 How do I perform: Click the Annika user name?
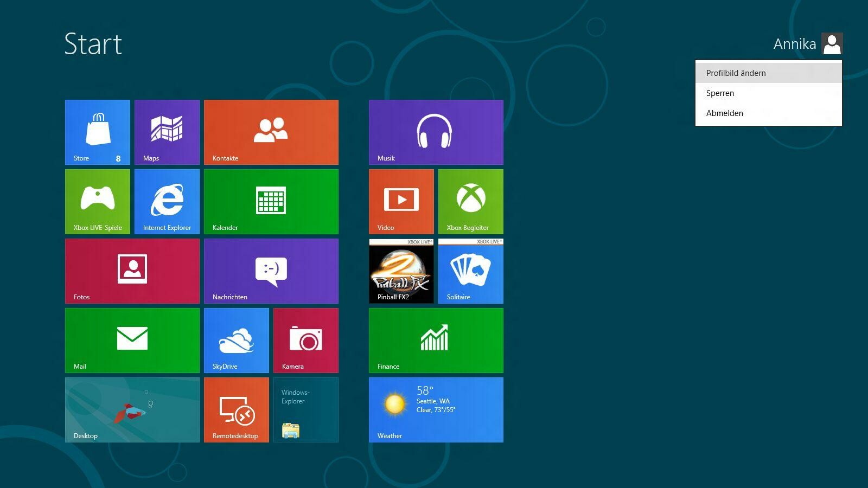[x=794, y=44]
